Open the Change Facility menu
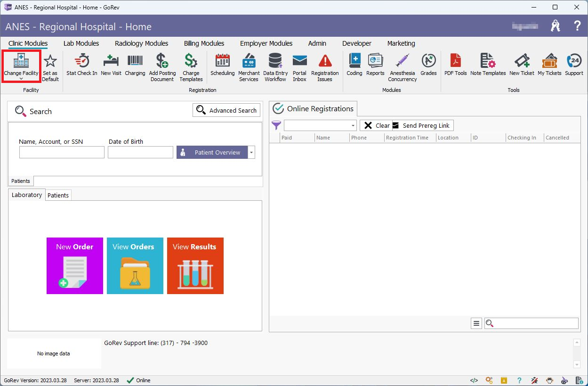The height and width of the screenshot is (386, 588). (x=21, y=66)
